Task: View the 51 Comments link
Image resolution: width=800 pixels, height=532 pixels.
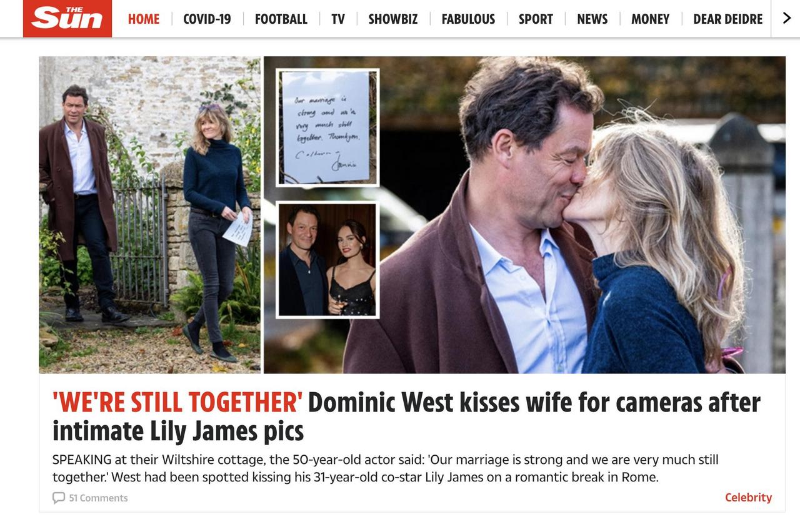Action: click(x=98, y=498)
